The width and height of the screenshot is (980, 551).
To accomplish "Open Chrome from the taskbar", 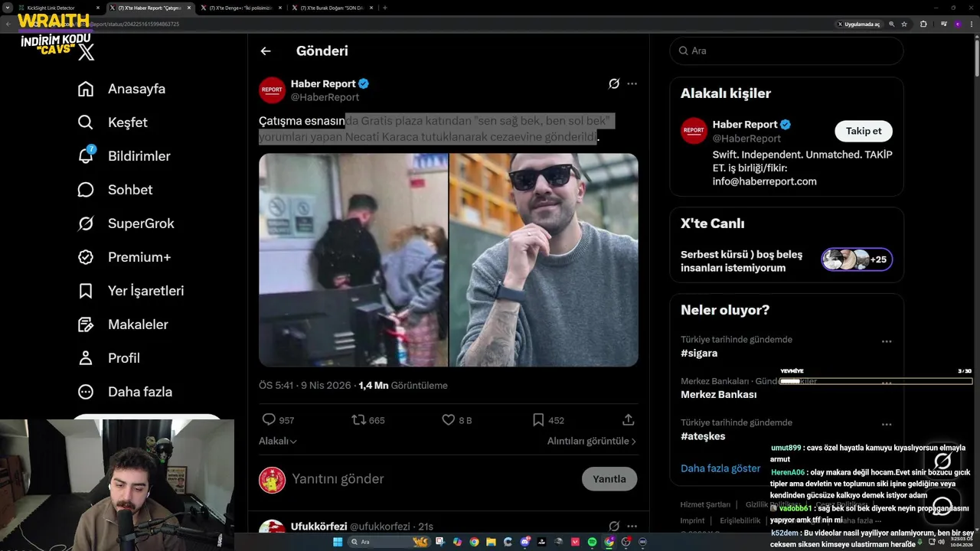I will [474, 542].
